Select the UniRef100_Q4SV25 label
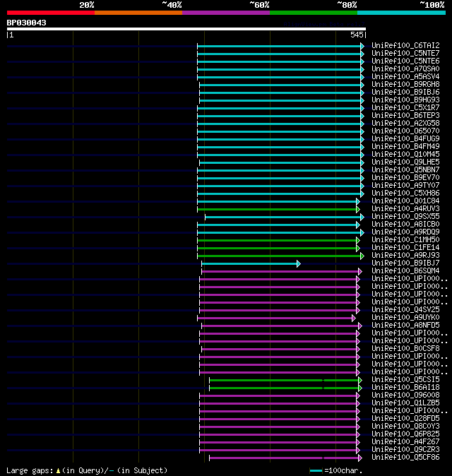Screen dimensions: 452x476 405,309
